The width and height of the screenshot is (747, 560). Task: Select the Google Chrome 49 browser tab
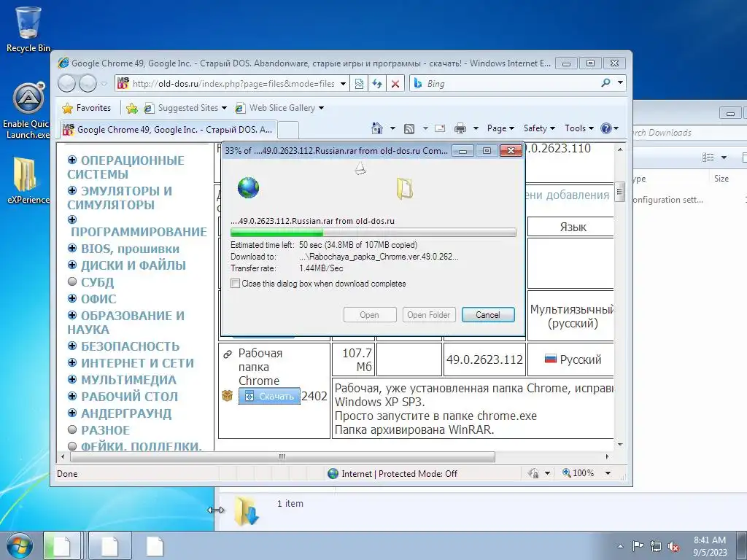tap(167, 130)
